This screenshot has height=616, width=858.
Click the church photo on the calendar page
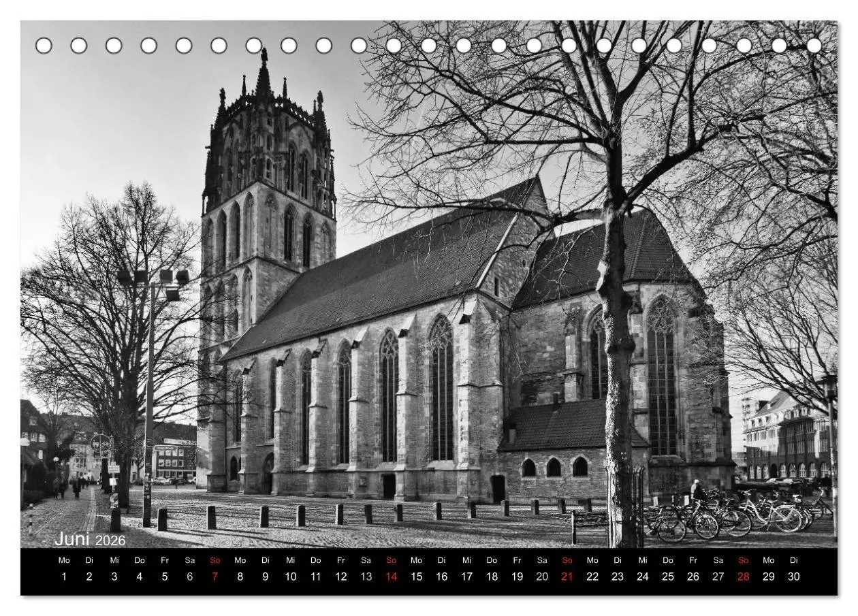[429, 284]
